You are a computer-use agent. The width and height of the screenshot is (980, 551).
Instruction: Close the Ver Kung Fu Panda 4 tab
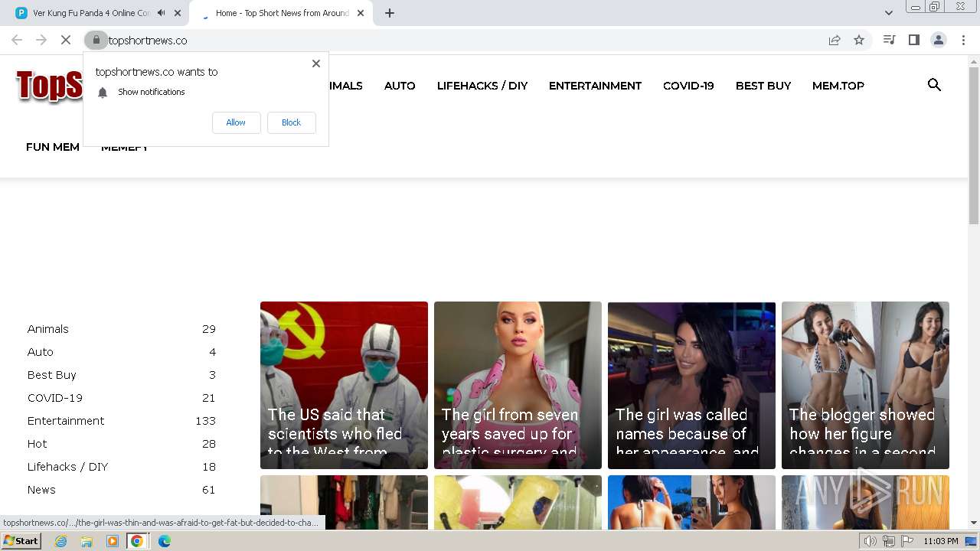coord(178,13)
